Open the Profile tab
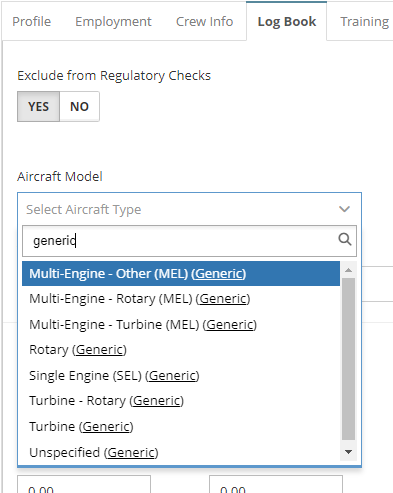Viewport: 393px width, 493px height. click(x=32, y=22)
